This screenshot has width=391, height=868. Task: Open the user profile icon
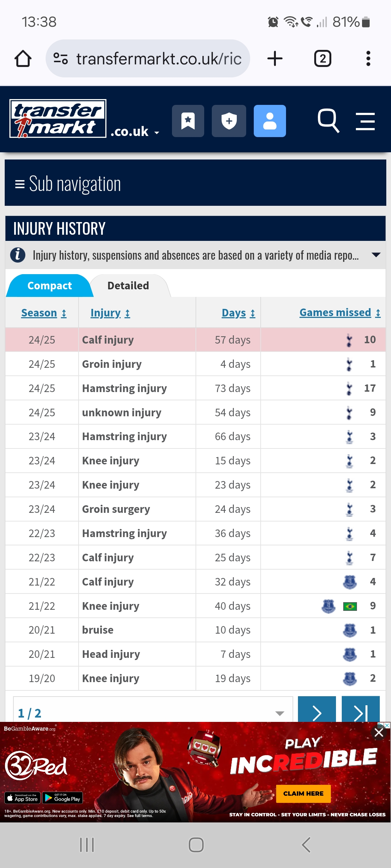[270, 121]
